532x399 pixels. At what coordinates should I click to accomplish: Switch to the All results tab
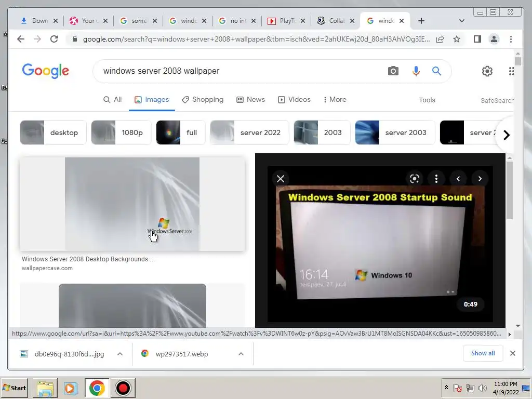(x=113, y=99)
